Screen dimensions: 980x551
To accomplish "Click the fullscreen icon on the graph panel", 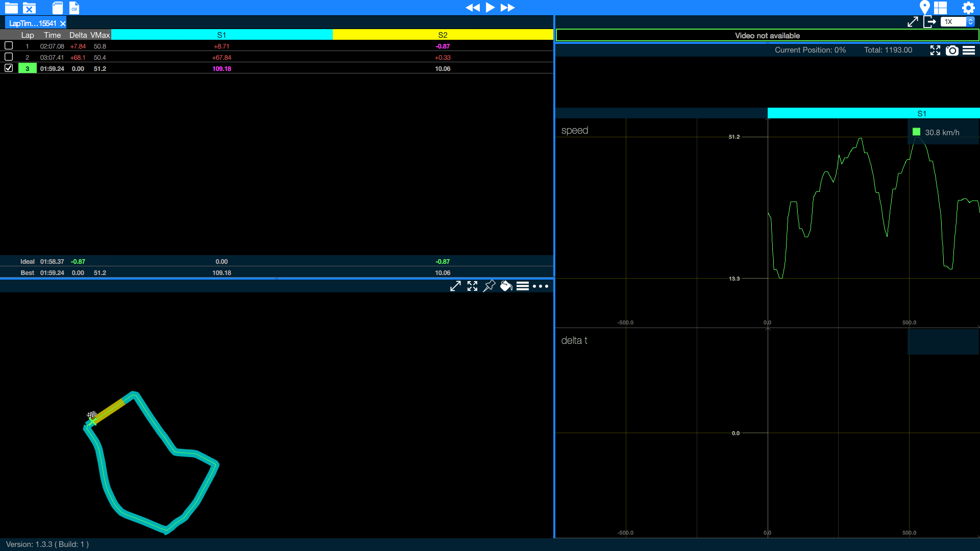I will [x=936, y=50].
